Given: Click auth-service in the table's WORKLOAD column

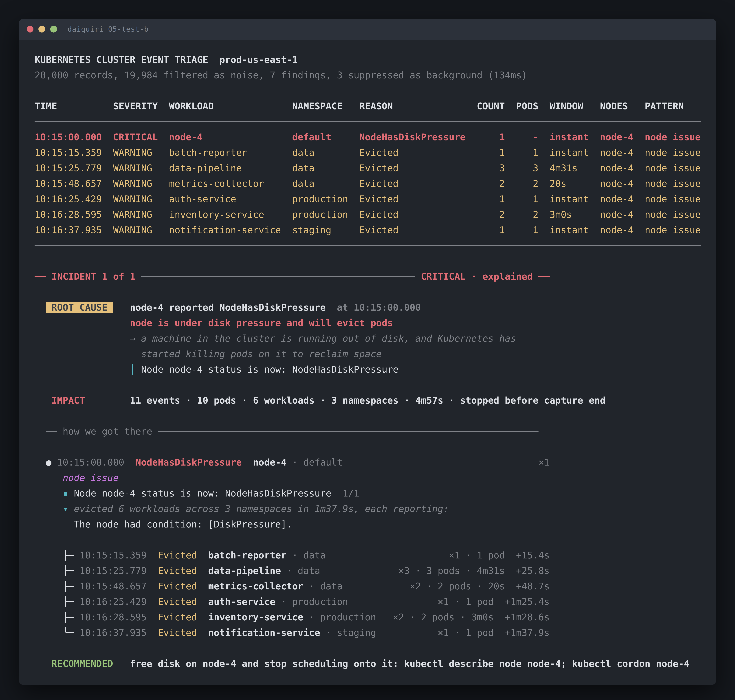Looking at the screenshot, I should [203, 199].
